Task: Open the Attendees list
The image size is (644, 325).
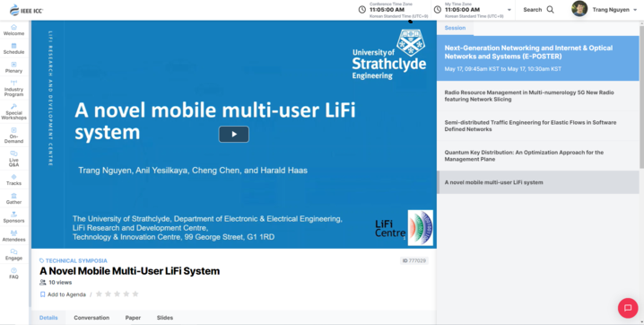Action: (x=14, y=236)
